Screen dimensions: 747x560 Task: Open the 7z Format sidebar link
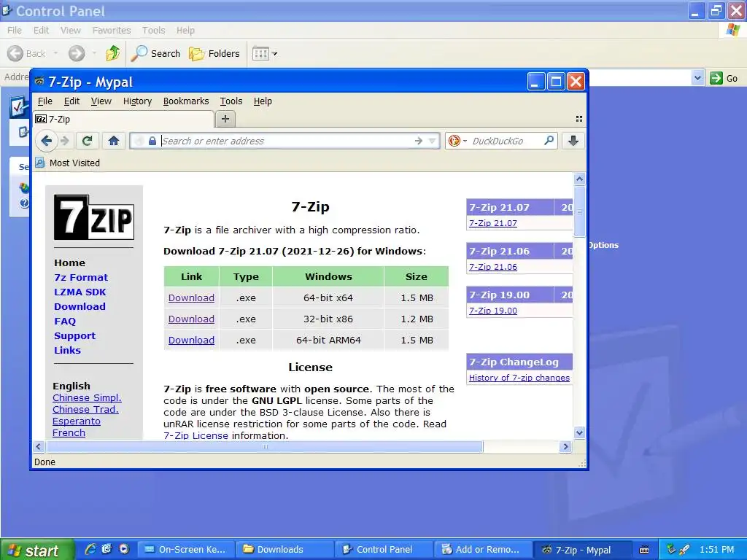click(x=81, y=277)
